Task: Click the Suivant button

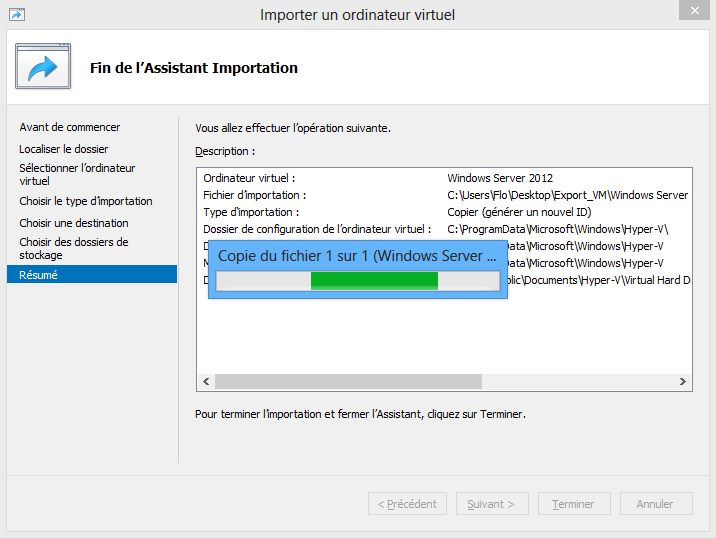Action: click(492, 504)
